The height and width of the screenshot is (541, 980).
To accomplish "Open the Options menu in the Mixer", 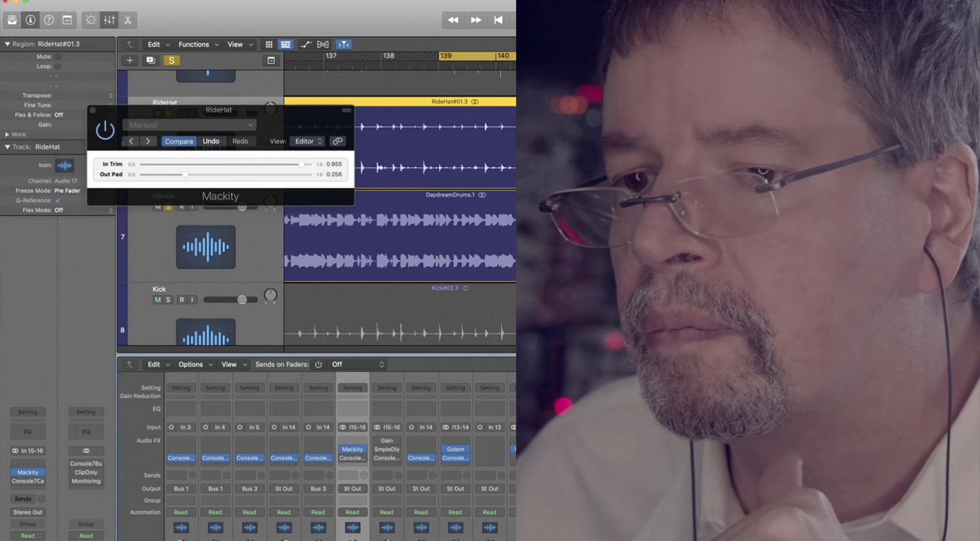I will (x=190, y=364).
